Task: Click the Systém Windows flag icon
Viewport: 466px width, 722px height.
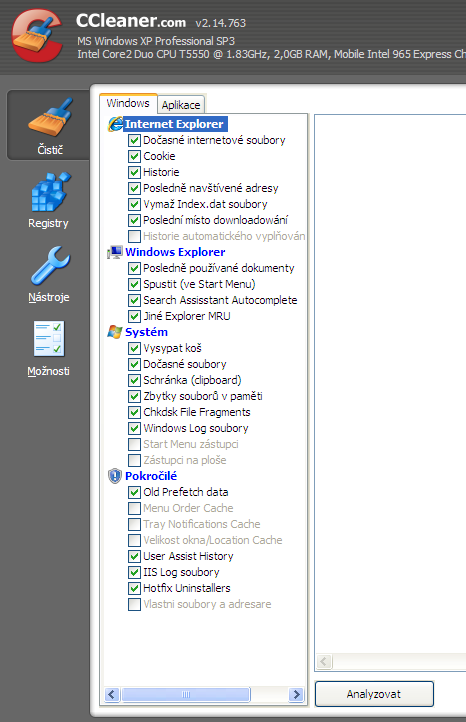Action: pos(115,332)
